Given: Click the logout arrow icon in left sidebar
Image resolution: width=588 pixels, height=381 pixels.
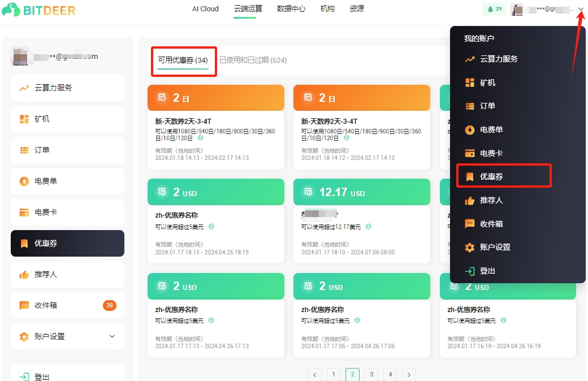Looking at the screenshot, I should [x=24, y=376].
